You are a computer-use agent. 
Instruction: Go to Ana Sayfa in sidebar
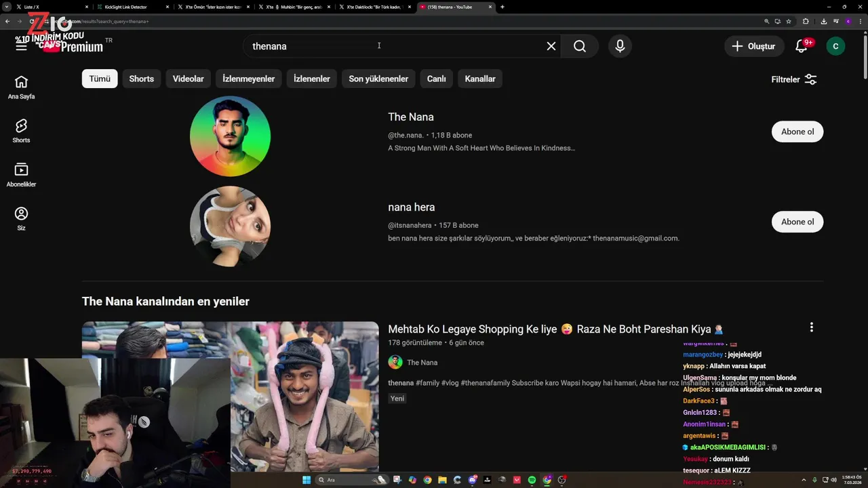[21, 87]
